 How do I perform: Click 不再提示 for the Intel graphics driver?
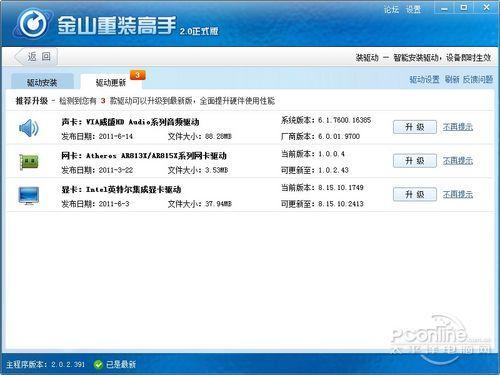click(x=458, y=194)
